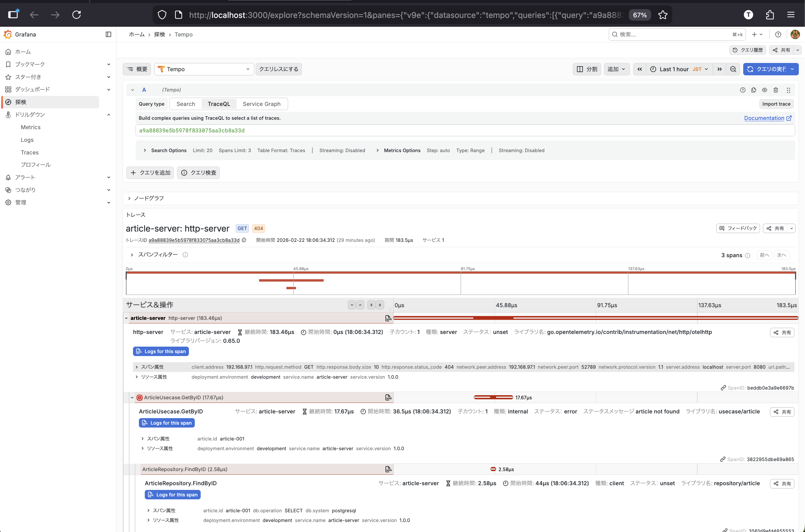
Task: Open Traces in the drilldown menu
Action: pos(29,152)
